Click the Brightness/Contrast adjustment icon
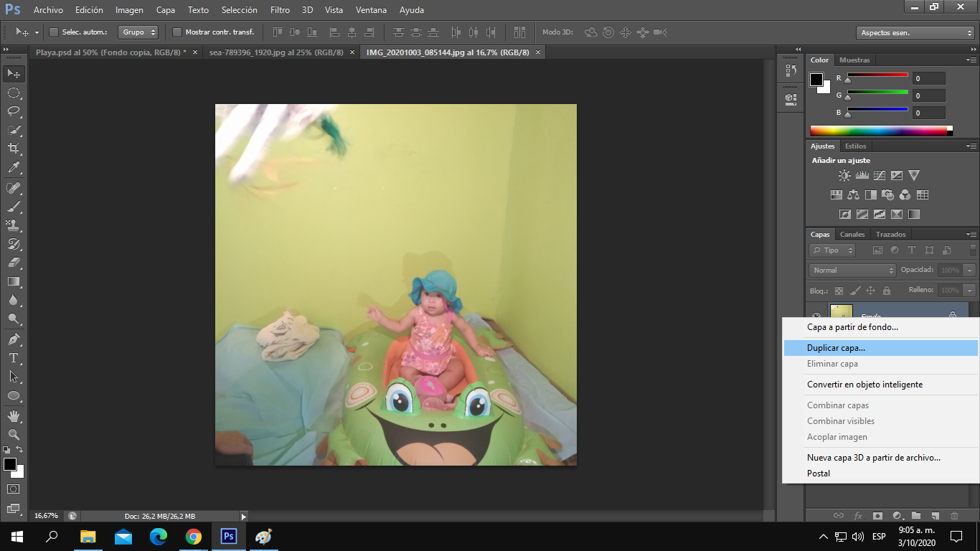The height and width of the screenshot is (551, 980). tap(844, 175)
